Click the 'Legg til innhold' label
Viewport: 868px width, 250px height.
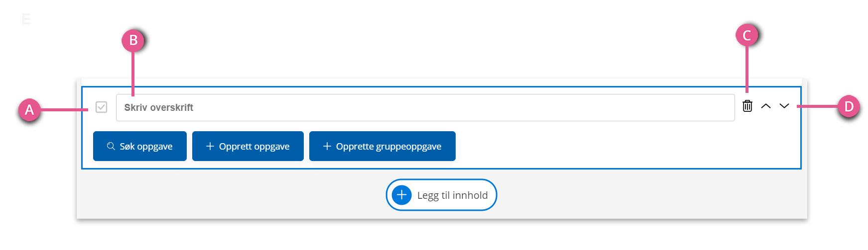click(453, 195)
